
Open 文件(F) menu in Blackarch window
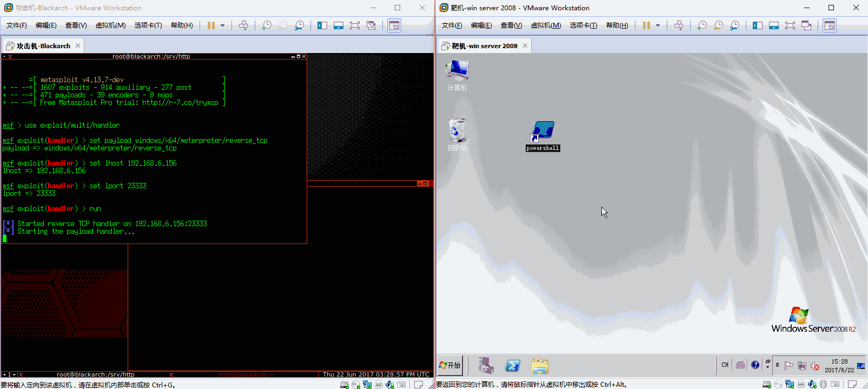point(17,25)
